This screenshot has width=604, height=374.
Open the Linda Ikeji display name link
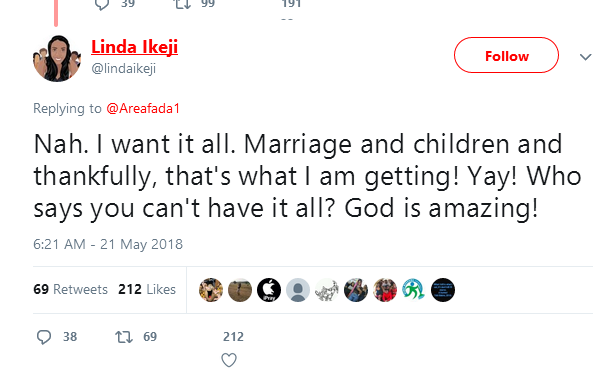click(134, 47)
